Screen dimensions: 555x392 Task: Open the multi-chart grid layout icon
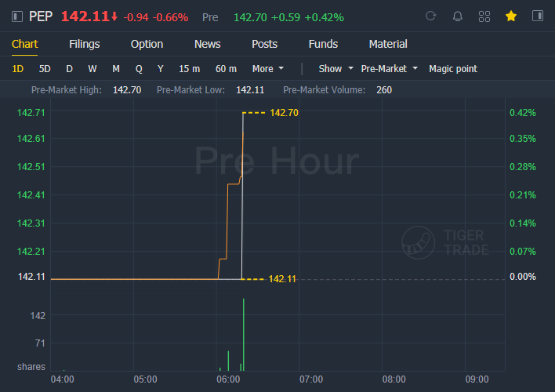[x=484, y=16]
